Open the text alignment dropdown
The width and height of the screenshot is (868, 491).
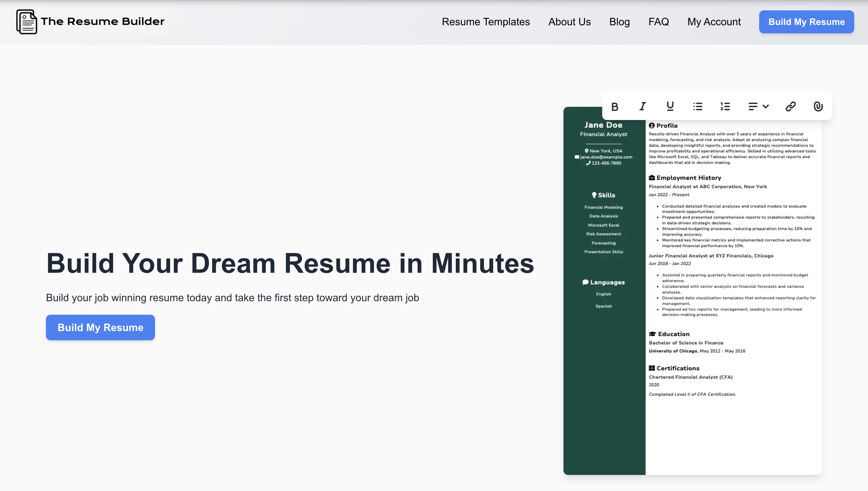tap(757, 107)
